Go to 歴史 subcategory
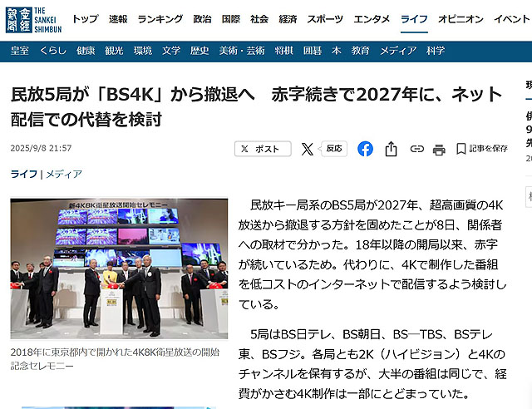Screen dimensions: 532x409 [x=199, y=51]
